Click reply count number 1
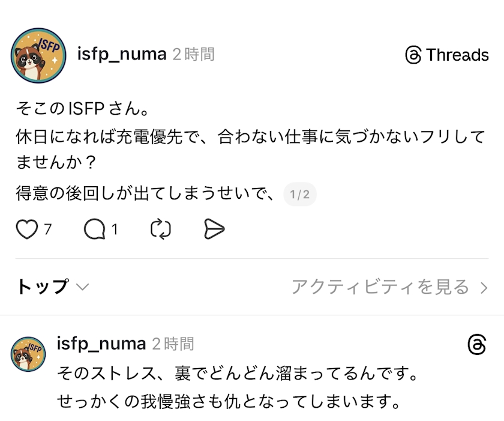The image size is (504, 421). click(x=115, y=229)
